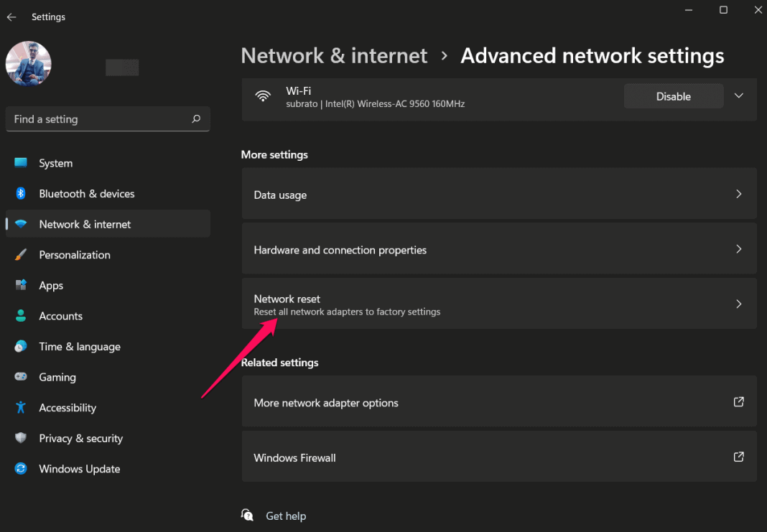Click the Accessibility figure icon
This screenshot has height=532, width=767.
click(21, 407)
